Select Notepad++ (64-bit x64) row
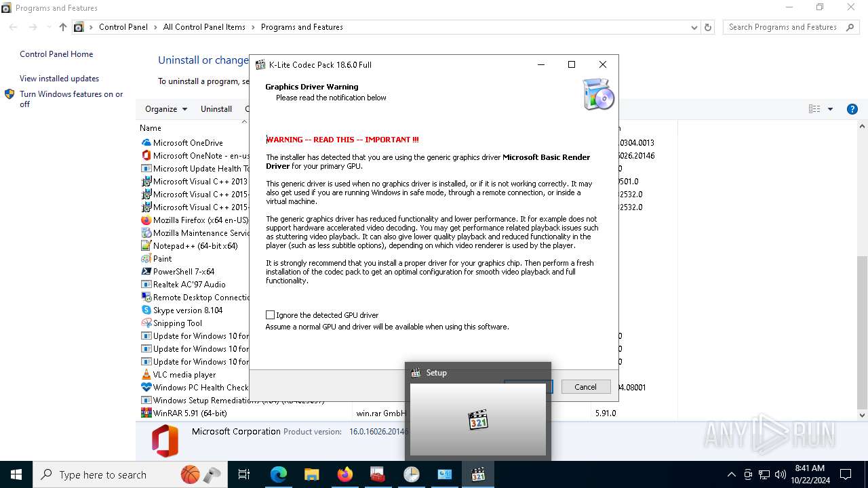Screen dimensions: 868x488 [195, 246]
